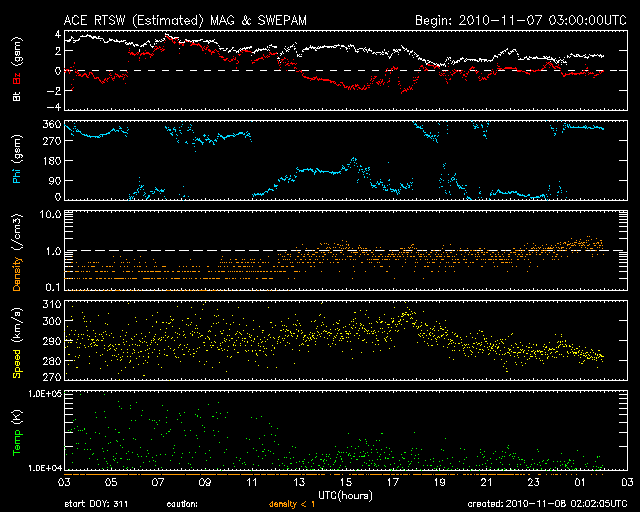Click the 'caution:' footer text
The width and height of the screenshot is (640, 512).
click(x=182, y=504)
